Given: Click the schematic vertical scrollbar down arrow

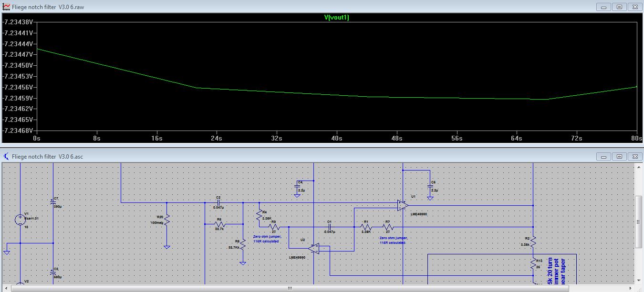Looking at the screenshot, I should click(x=638, y=280).
